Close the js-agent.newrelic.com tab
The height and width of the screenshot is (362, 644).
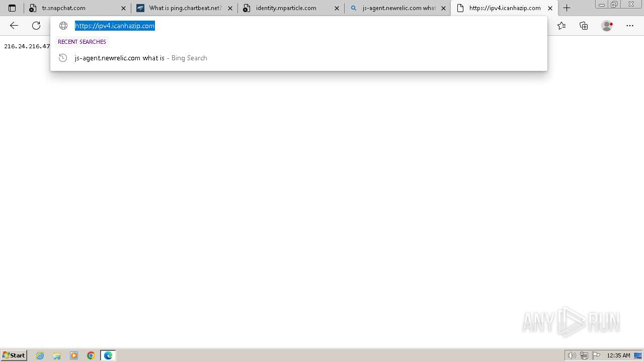click(443, 8)
